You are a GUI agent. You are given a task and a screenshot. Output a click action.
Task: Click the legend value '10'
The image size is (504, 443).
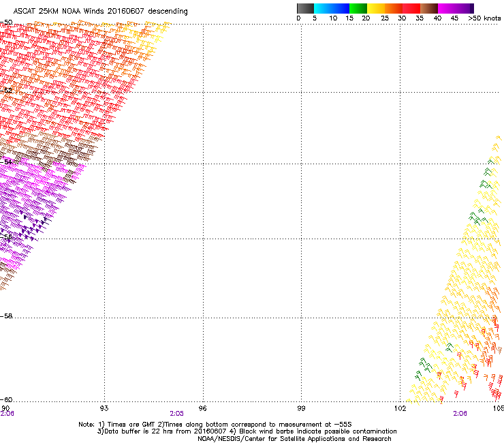[x=333, y=18]
